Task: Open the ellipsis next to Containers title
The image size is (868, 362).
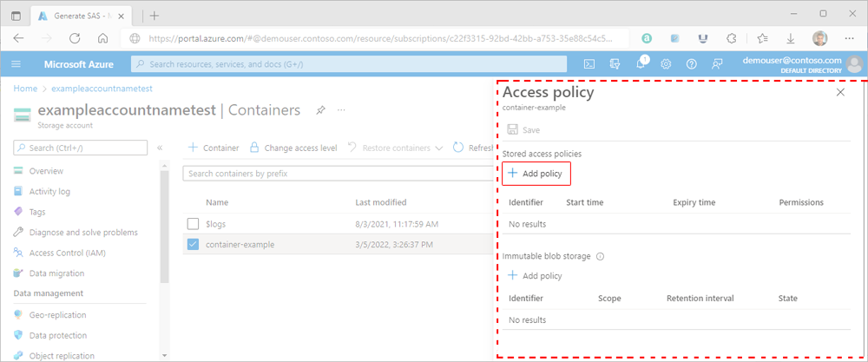Action: coord(341,110)
